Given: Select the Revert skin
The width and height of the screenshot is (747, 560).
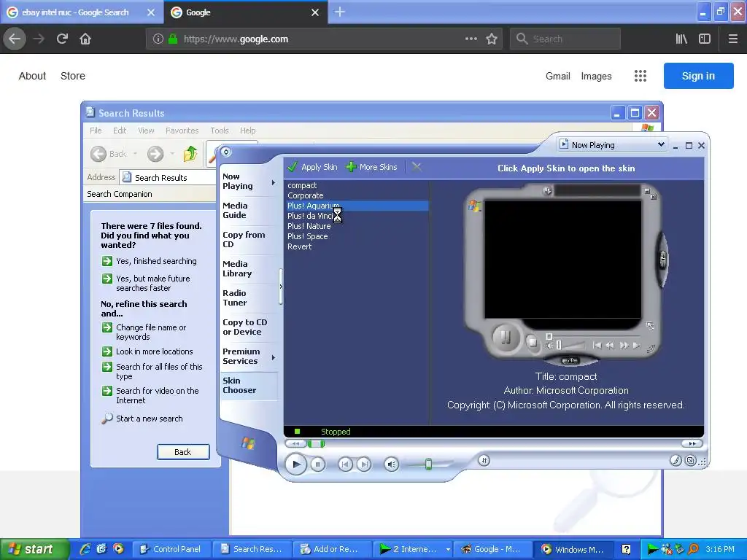Looking at the screenshot, I should [299, 246].
